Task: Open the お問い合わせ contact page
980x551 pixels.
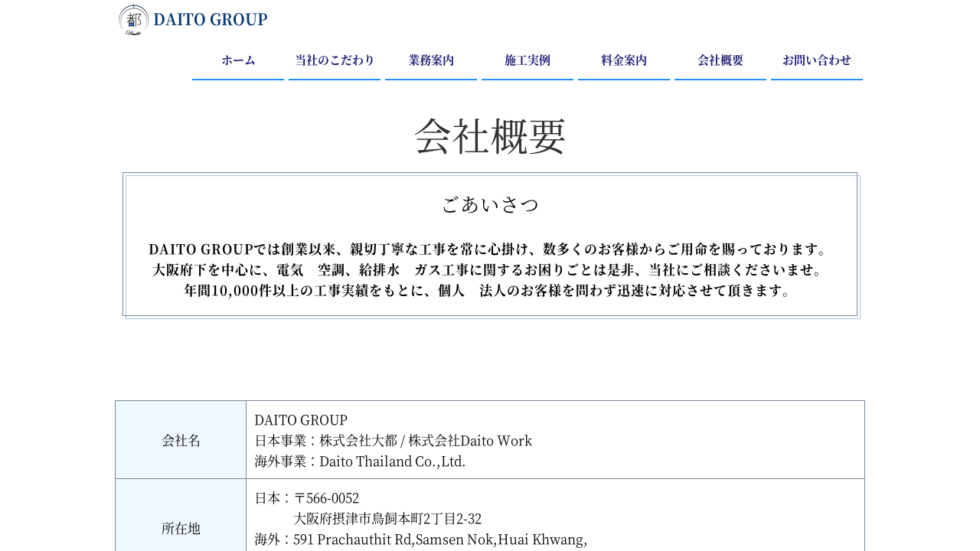Action: [x=817, y=60]
